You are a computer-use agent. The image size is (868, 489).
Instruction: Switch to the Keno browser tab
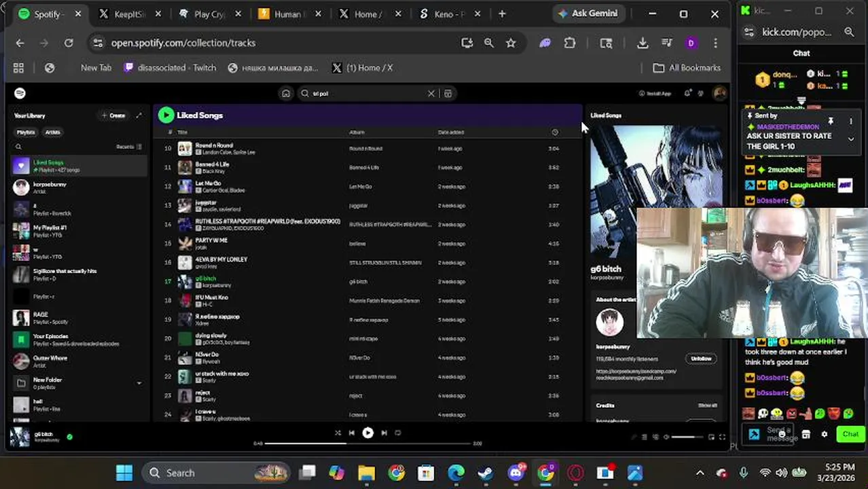(x=452, y=14)
